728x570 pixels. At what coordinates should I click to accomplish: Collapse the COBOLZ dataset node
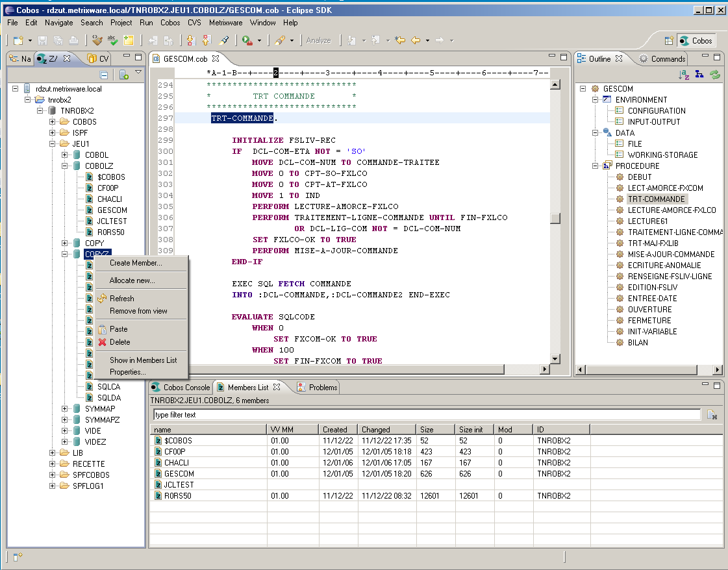[x=64, y=166]
